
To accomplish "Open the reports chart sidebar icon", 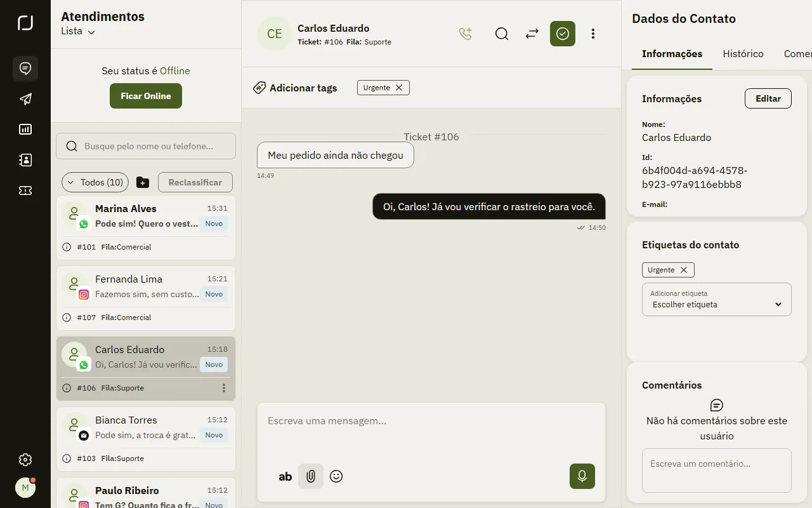I will point(25,130).
